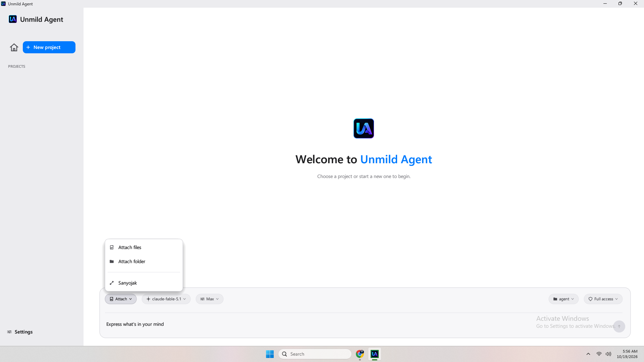Collapse the Attach dropdown
This screenshot has height=362, width=644.
[121, 299]
